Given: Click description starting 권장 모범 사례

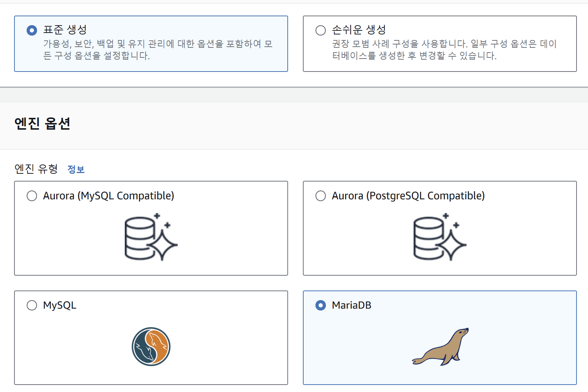Looking at the screenshot, I should (x=444, y=50).
